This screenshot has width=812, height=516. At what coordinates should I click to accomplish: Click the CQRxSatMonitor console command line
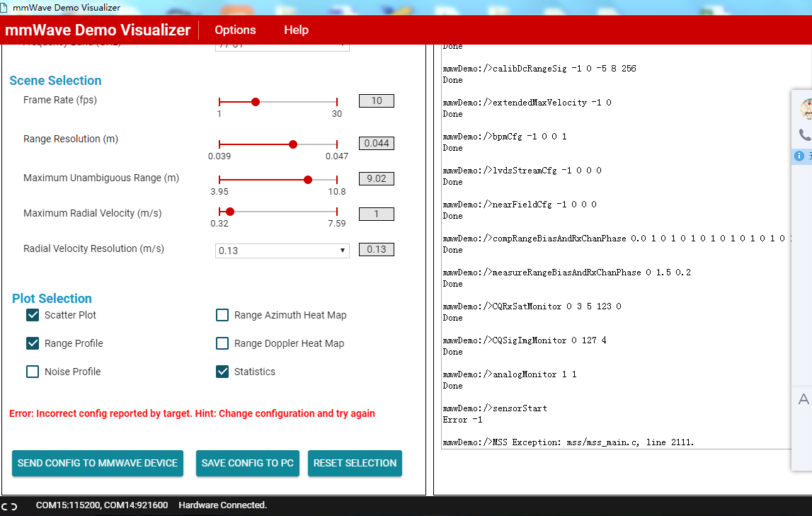[x=532, y=306]
